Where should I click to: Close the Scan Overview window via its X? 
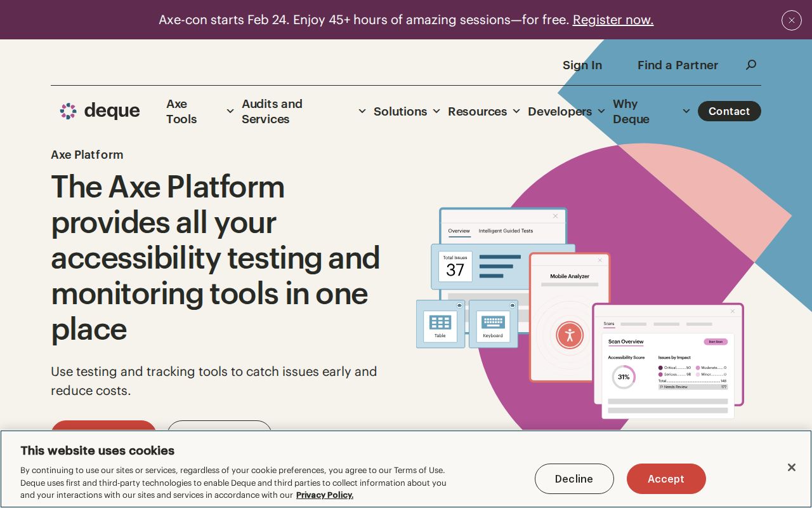(x=733, y=311)
